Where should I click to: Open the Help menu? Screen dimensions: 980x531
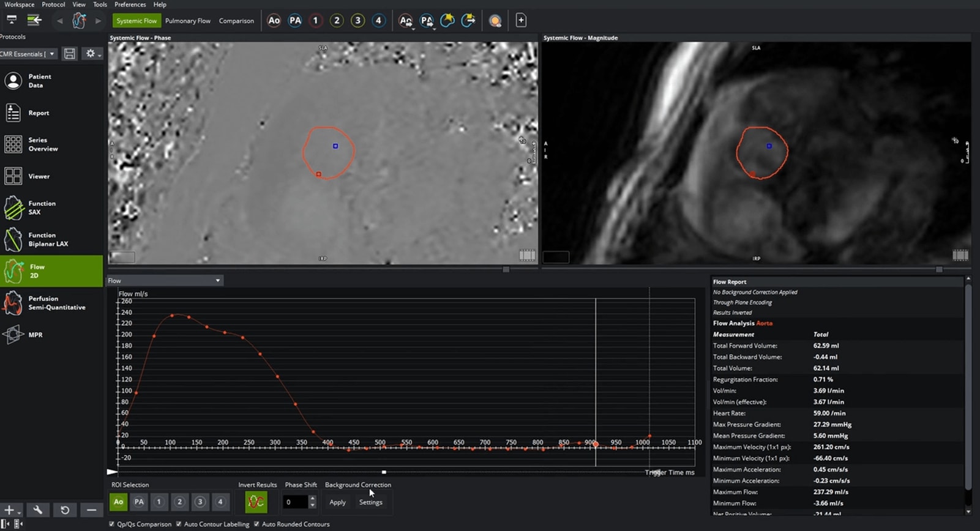160,4
